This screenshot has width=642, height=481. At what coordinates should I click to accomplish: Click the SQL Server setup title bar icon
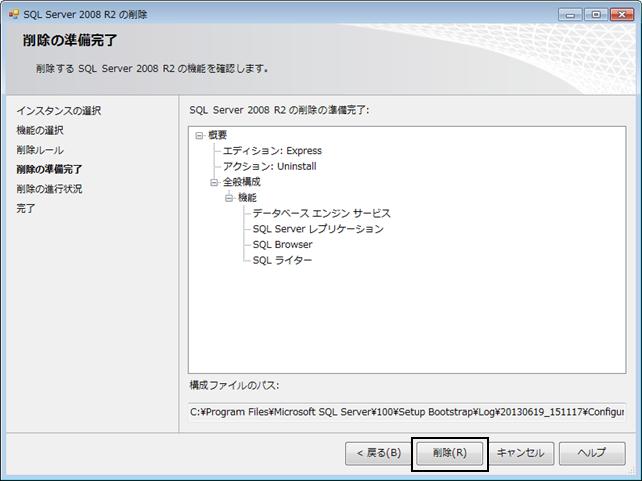point(14,15)
